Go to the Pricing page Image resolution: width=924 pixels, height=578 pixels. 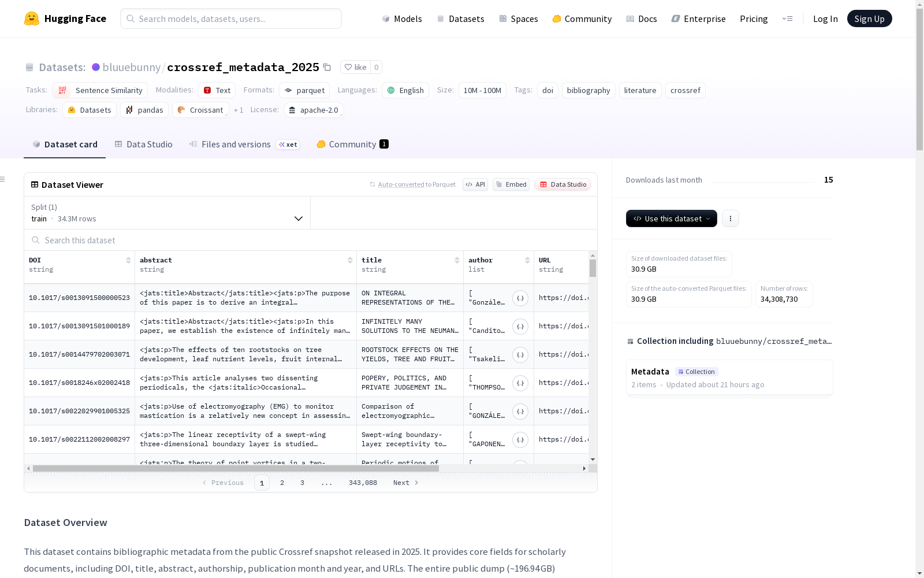pyautogui.click(x=754, y=18)
